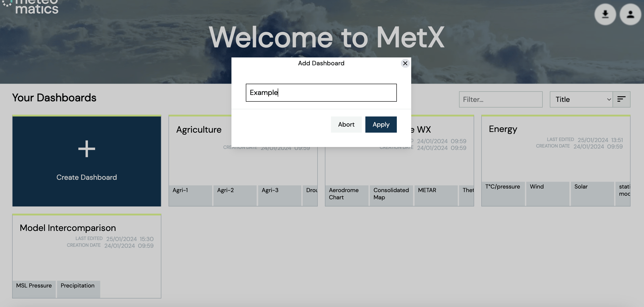Open the Wind tab in Energy

tap(548, 194)
